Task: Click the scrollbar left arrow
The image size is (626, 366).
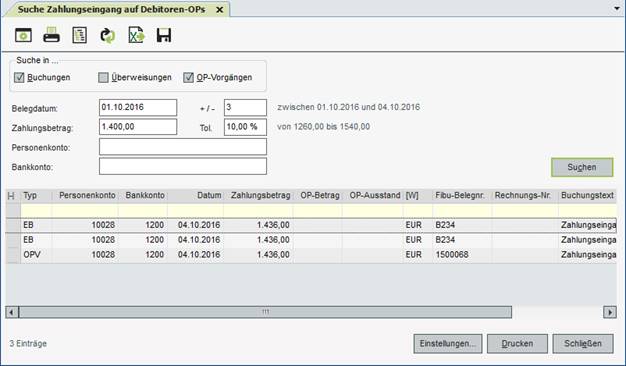Action: coord(12,312)
